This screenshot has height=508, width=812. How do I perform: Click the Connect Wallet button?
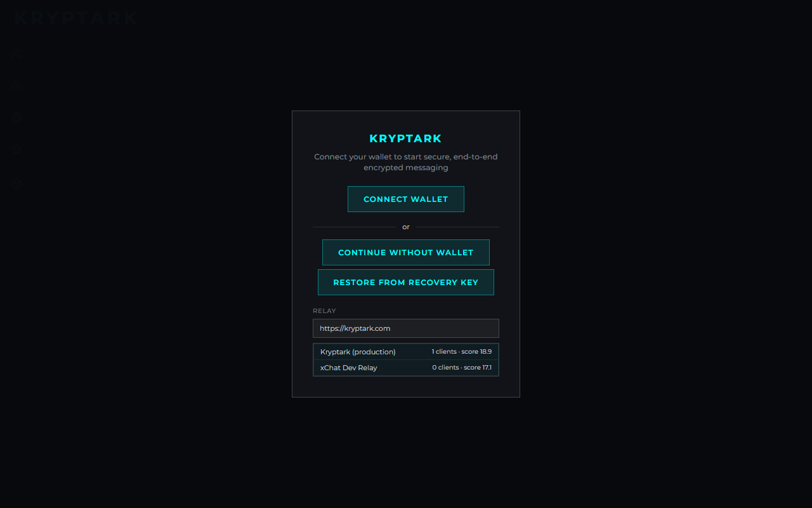[x=406, y=199]
